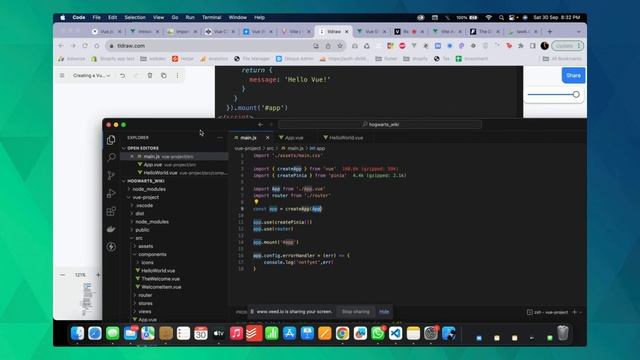This screenshot has height=360, width=640.
Task: Open HelloWorld.vue in components folder tree
Action: (x=158, y=271)
